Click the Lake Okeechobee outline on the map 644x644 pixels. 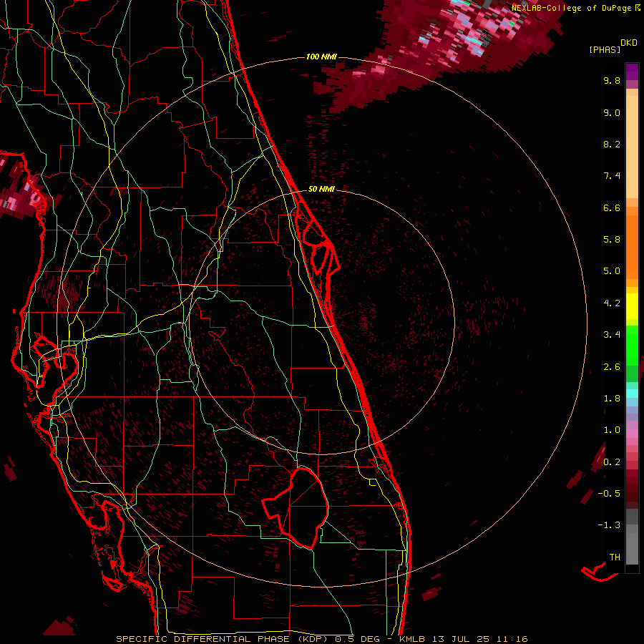(x=296, y=508)
